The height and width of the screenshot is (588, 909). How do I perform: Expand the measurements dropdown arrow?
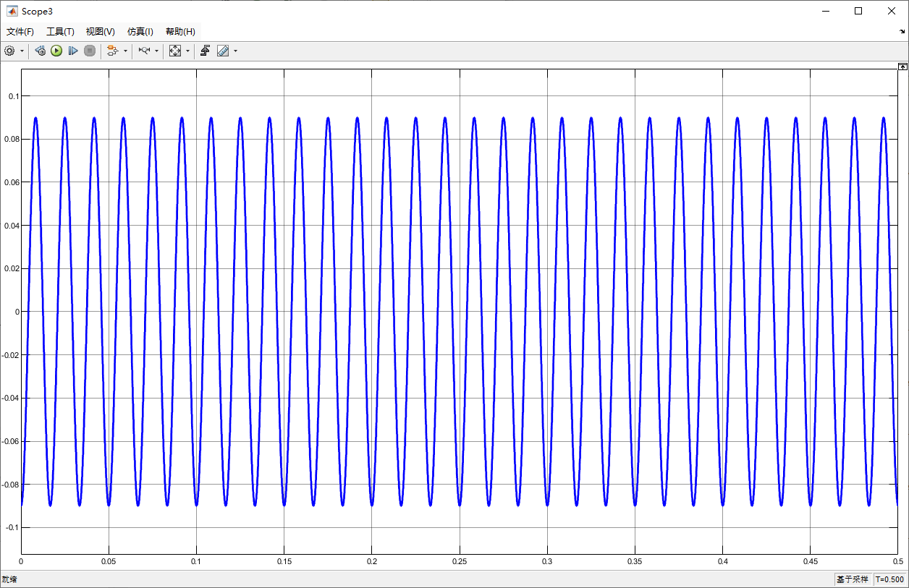(x=235, y=51)
